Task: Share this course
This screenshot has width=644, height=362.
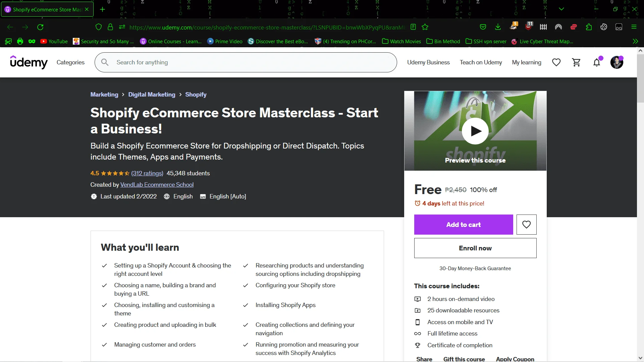Action: point(424,359)
